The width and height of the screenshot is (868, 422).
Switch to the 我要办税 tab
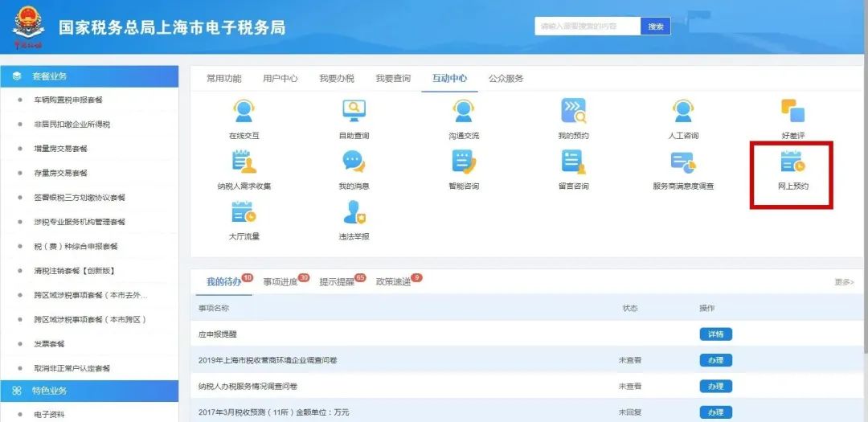click(336, 78)
